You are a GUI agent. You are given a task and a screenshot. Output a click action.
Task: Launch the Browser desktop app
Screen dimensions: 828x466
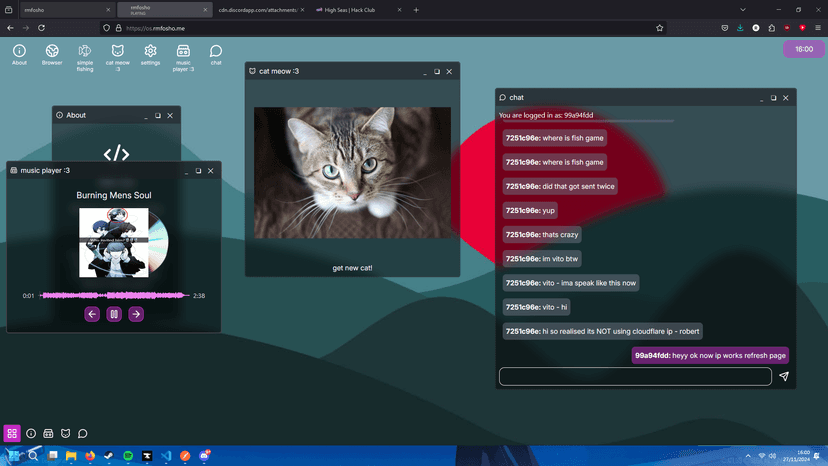[52, 54]
